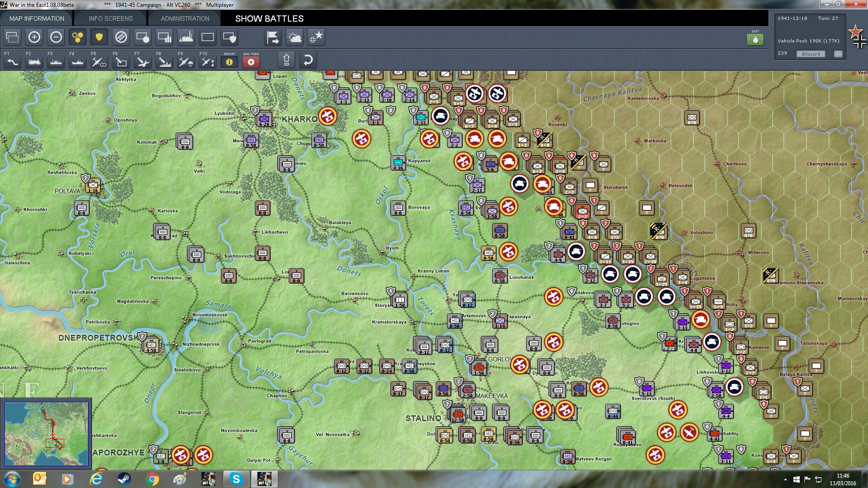
Task: Select the F3 naval transport mode
Action: point(56,62)
